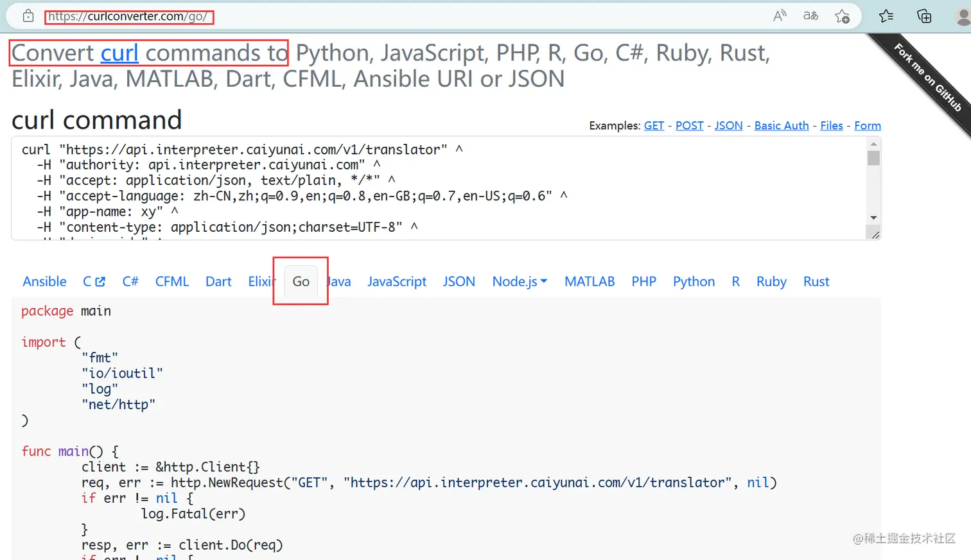Open the Collections icon
971x560 pixels.
point(924,16)
